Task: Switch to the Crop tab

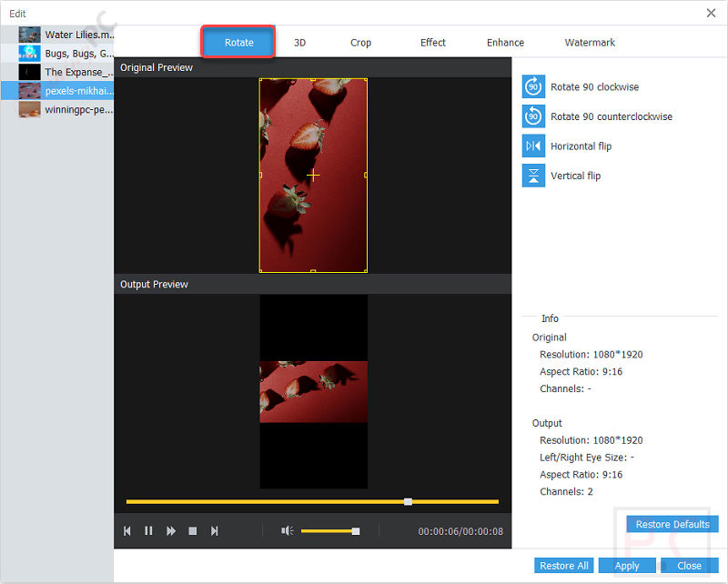Action: click(x=360, y=43)
